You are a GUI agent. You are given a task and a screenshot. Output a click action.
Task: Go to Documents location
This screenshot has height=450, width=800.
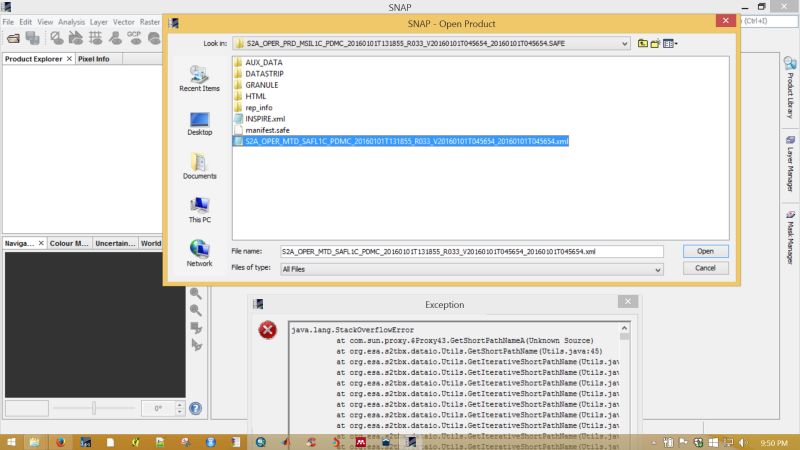click(199, 166)
